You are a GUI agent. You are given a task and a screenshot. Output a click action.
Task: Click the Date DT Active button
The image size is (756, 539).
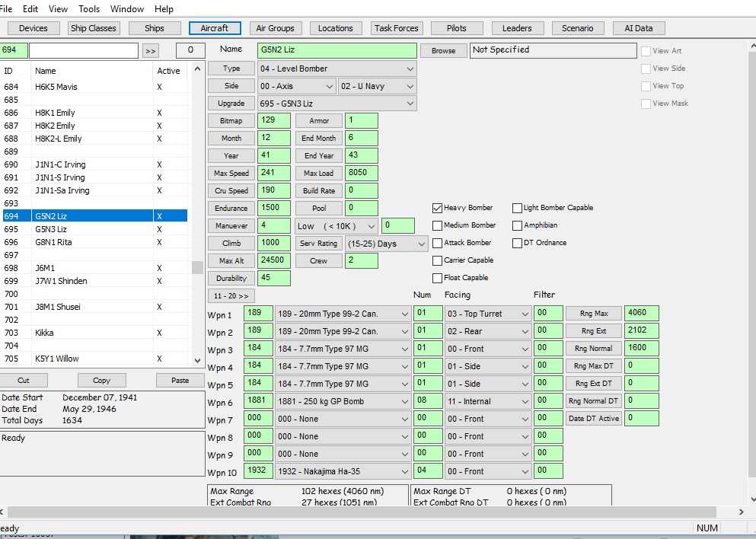[x=594, y=419]
